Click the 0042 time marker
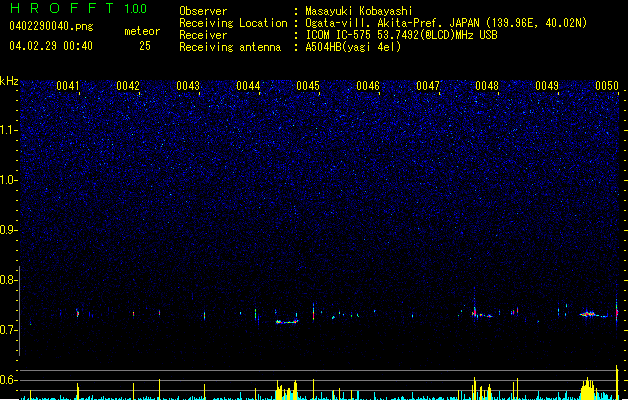 tap(128, 86)
